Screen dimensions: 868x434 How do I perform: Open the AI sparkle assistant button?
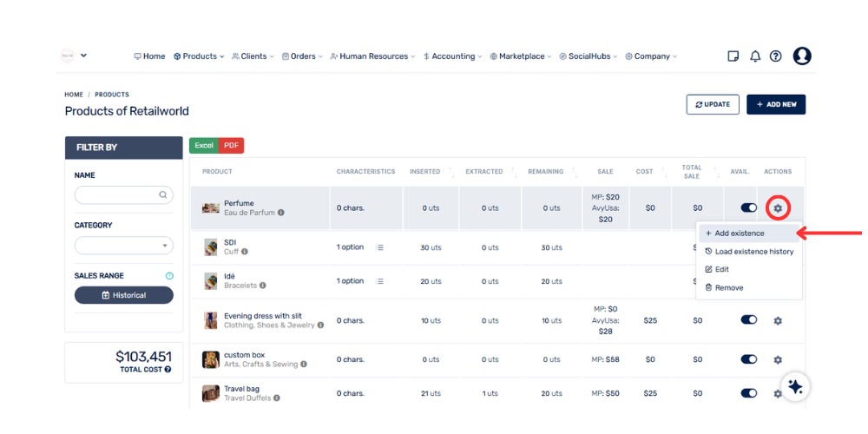click(795, 387)
